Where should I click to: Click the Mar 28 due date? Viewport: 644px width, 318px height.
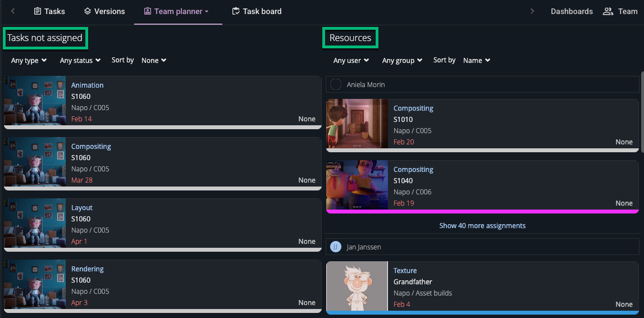pyautogui.click(x=82, y=180)
